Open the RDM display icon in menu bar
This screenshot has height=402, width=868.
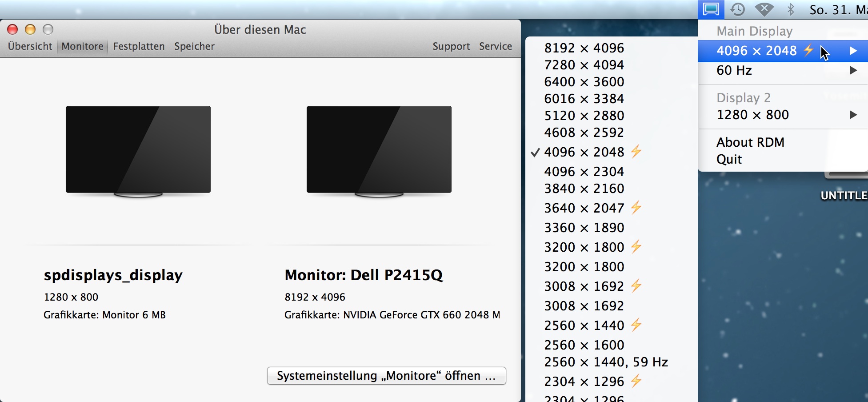click(711, 9)
